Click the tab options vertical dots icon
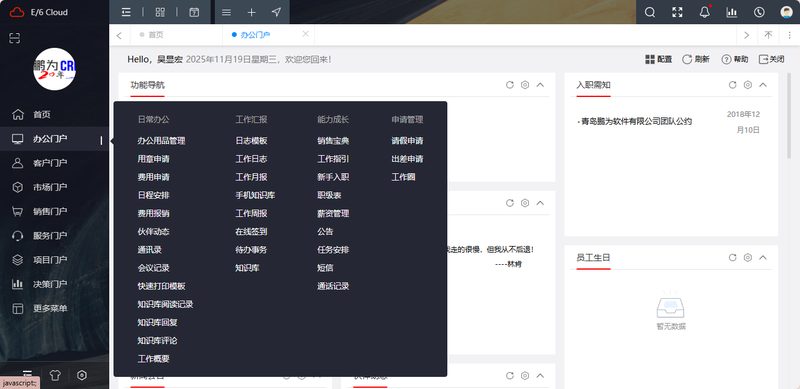 (789, 35)
